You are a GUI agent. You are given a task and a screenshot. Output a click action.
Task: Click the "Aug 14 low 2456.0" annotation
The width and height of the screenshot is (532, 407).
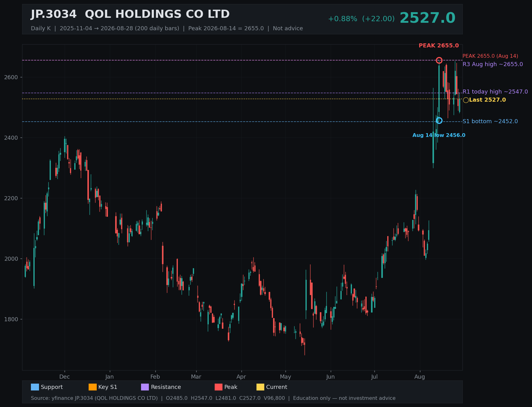(x=439, y=135)
